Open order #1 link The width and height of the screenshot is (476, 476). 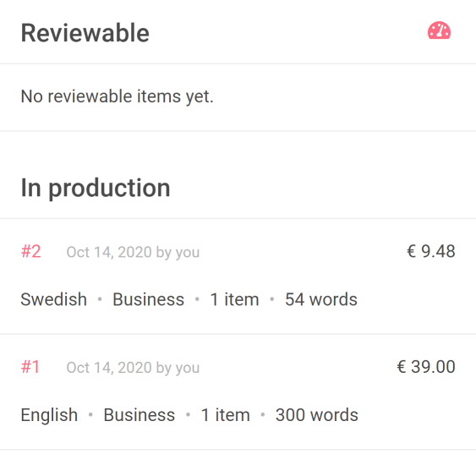point(30,367)
